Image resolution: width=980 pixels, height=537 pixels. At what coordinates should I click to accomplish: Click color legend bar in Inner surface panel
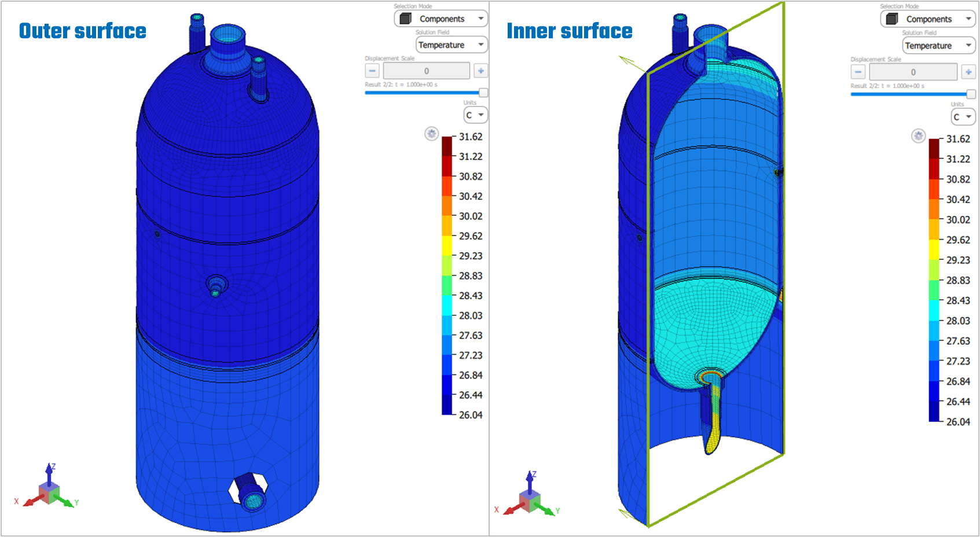click(934, 280)
